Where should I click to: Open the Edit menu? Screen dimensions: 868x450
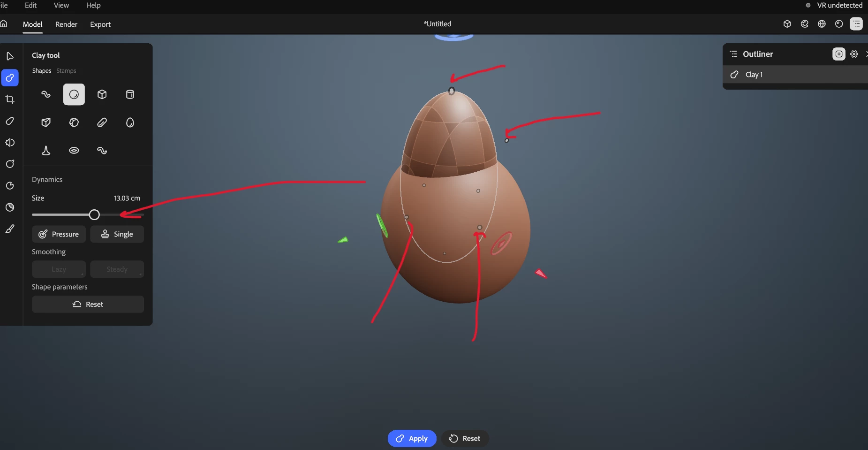[30, 5]
